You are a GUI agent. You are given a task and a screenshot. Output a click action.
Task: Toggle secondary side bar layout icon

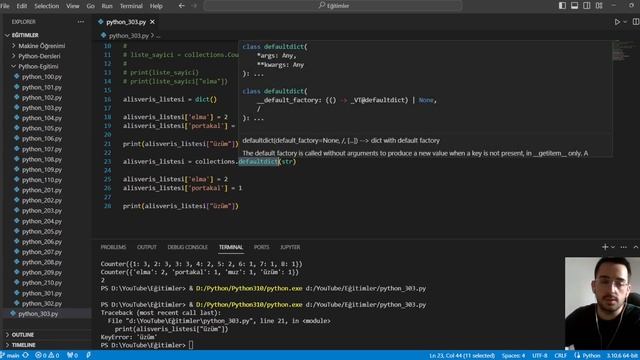click(587, 6)
